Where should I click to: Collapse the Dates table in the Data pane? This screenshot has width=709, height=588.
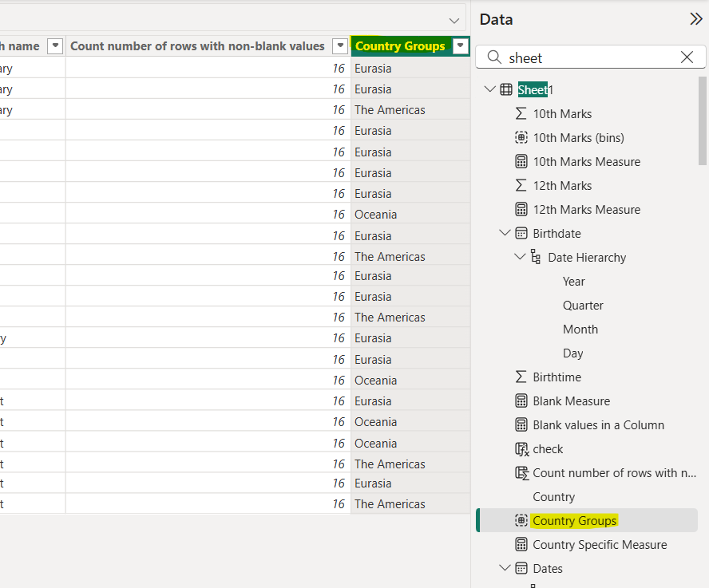click(x=505, y=568)
